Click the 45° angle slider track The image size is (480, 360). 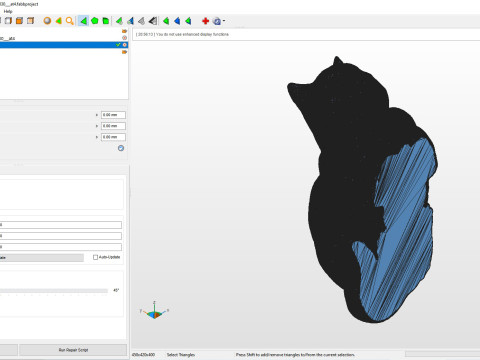[53, 291]
